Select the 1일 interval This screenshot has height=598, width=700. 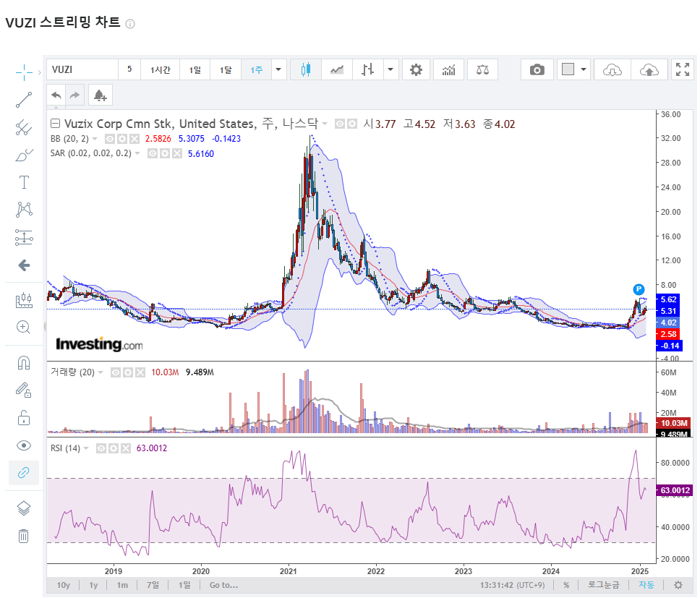tap(195, 69)
